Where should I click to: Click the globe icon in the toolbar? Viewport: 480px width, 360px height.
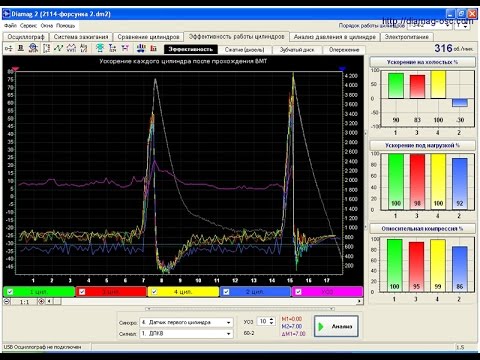[33, 48]
